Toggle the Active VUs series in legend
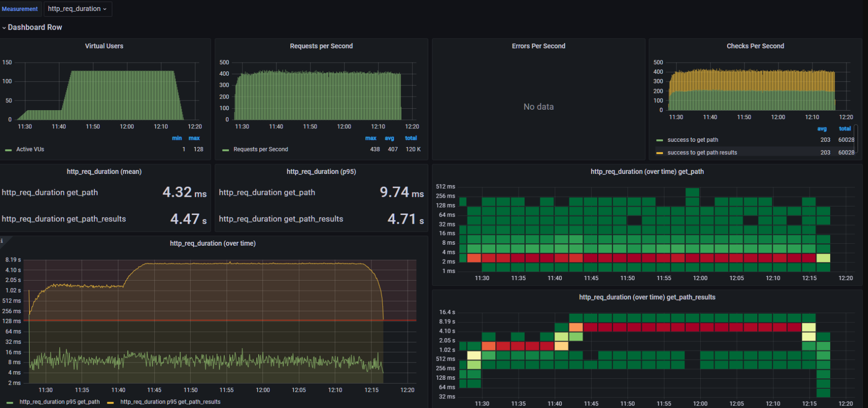Screen dimensions: 868x408 tap(30, 149)
